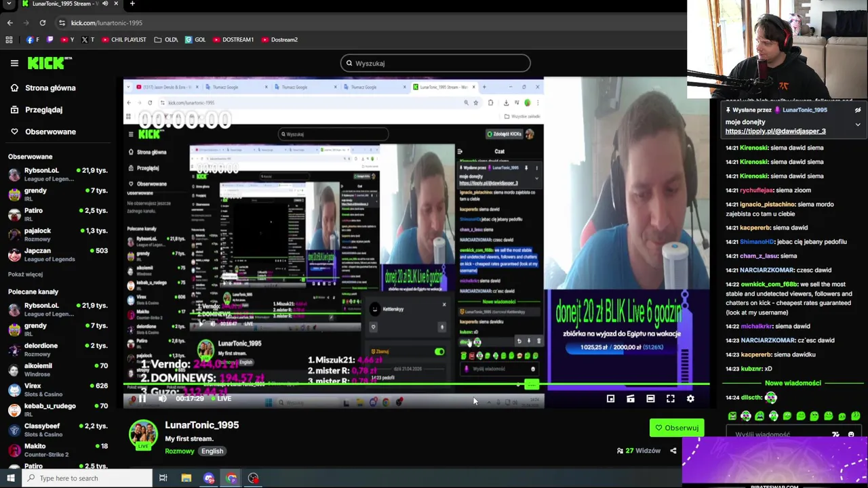
Task: Open the Twitch bookmark icon
Action: pyautogui.click(x=50, y=39)
